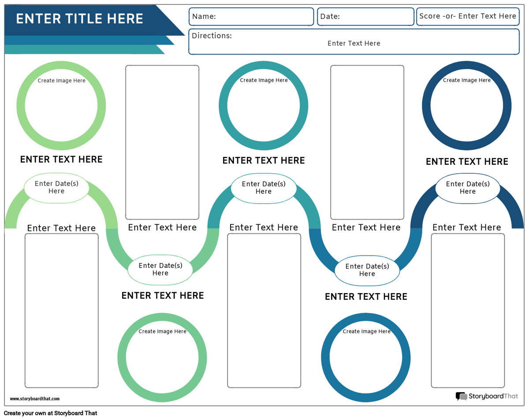Click the heading under the navy circle
This screenshot has height=420, width=529.
467,162
